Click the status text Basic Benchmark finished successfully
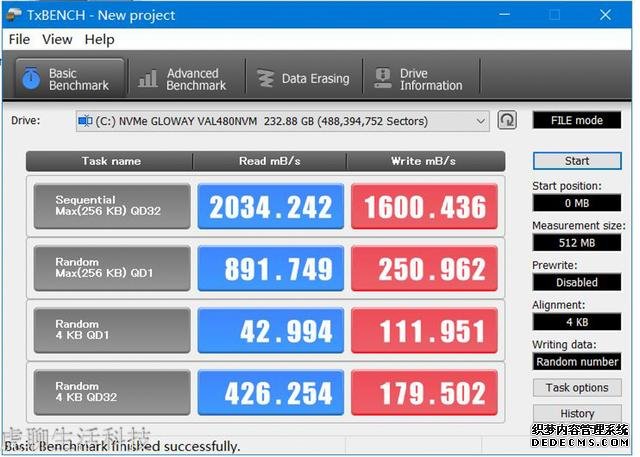Image resolution: width=640 pixels, height=457 pixels. click(122, 446)
